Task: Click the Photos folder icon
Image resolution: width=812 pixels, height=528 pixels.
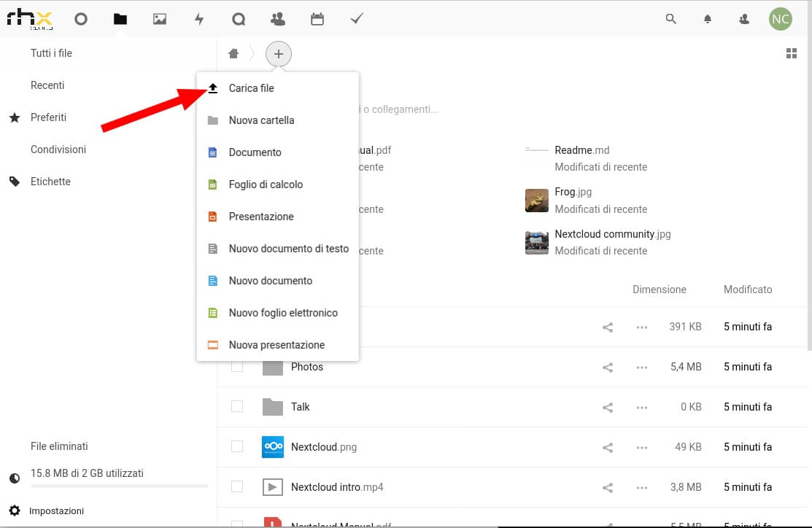Action: pyautogui.click(x=273, y=367)
